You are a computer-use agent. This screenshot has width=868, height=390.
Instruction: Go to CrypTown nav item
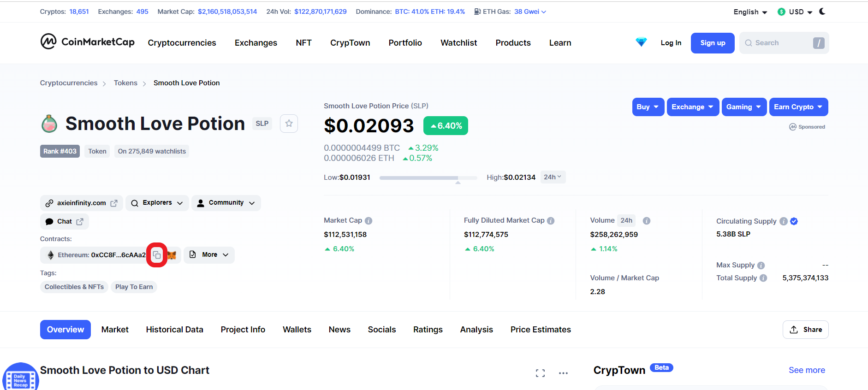350,43
